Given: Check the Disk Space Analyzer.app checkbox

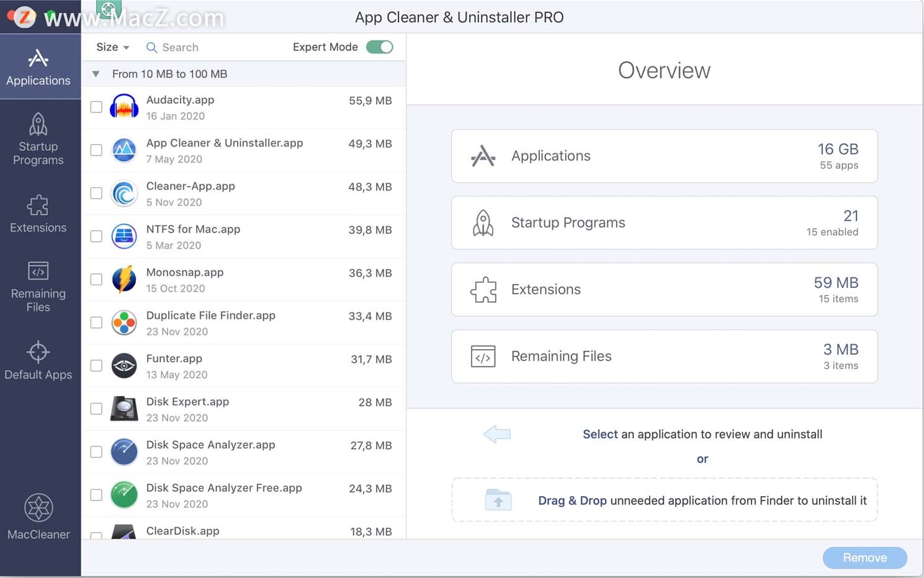Looking at the screenshot, I should 96,452.
